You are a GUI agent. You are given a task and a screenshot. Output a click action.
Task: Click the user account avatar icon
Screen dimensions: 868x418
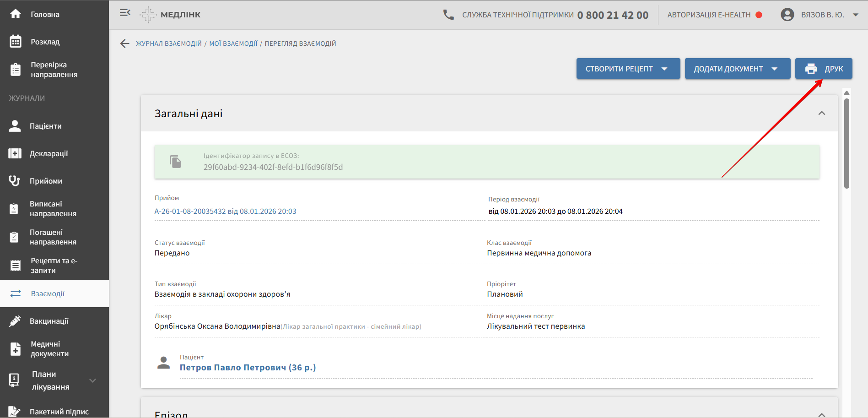click(787, 15)
